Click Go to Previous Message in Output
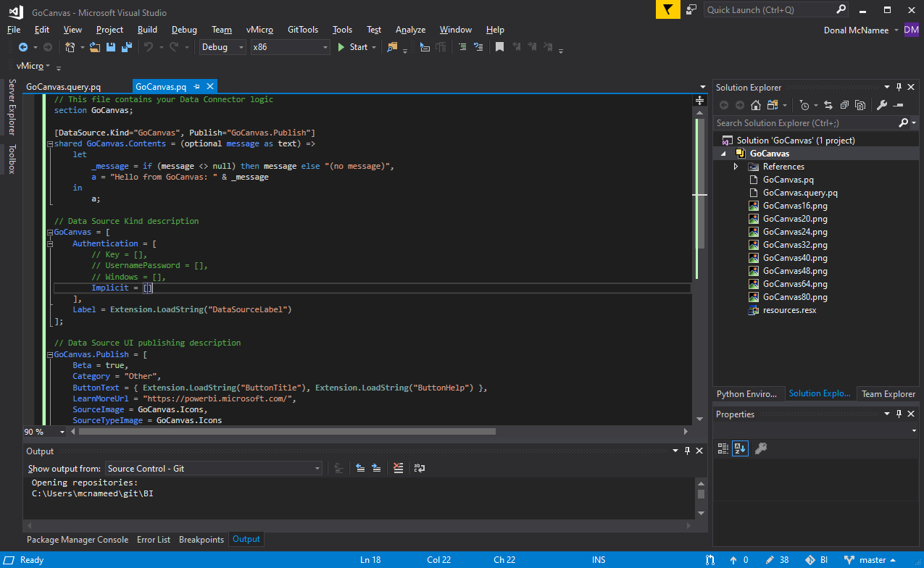 [360, 469]
